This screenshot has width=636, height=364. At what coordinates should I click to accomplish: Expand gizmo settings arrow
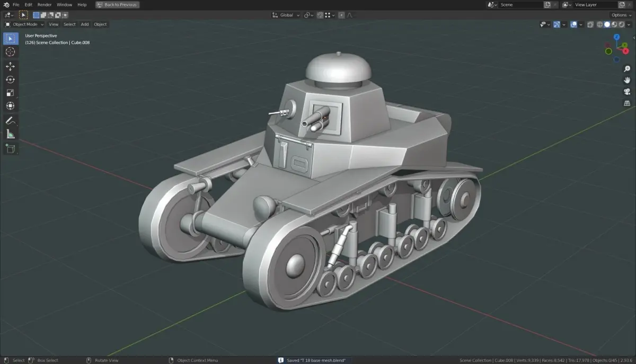pyautogui.click(x=564, y=24)
